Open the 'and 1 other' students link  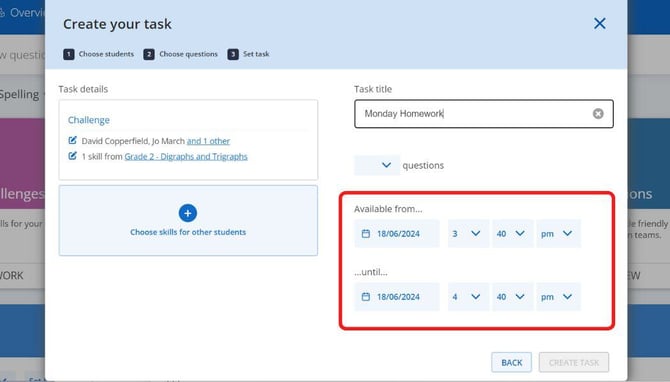[208, 141]
